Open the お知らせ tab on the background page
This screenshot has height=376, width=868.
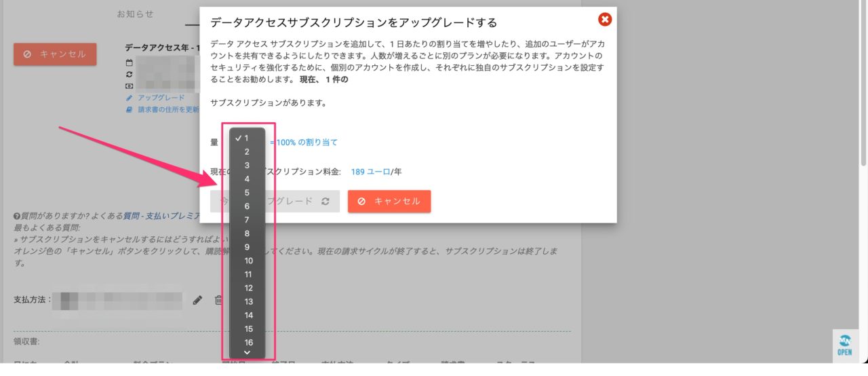click(135, 14)
